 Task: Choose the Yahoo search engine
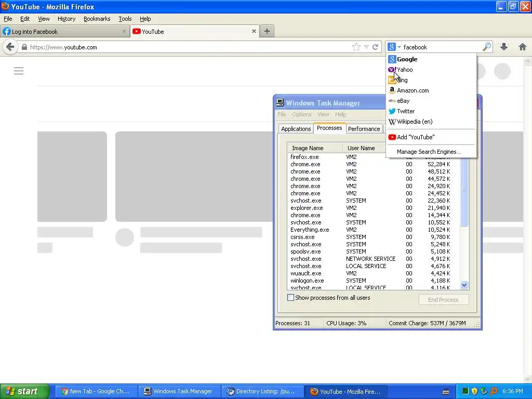(x=431, y=70)
